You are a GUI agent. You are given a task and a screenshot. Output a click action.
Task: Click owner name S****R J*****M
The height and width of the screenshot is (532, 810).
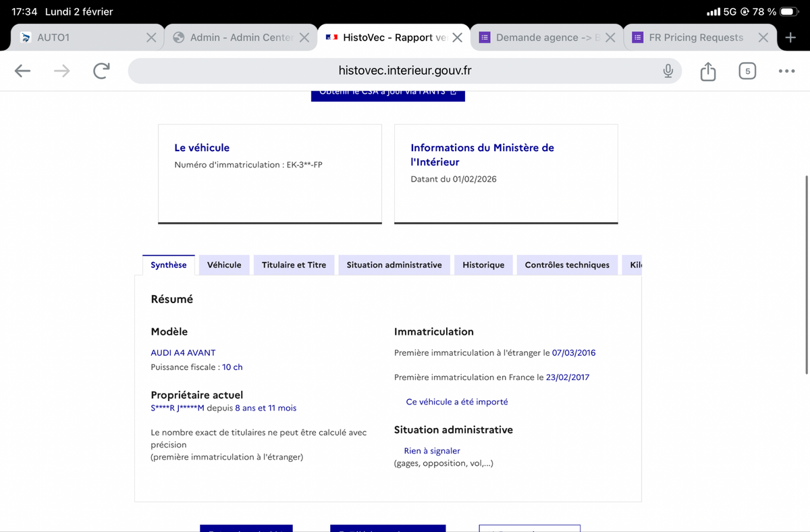click(178, 408)
